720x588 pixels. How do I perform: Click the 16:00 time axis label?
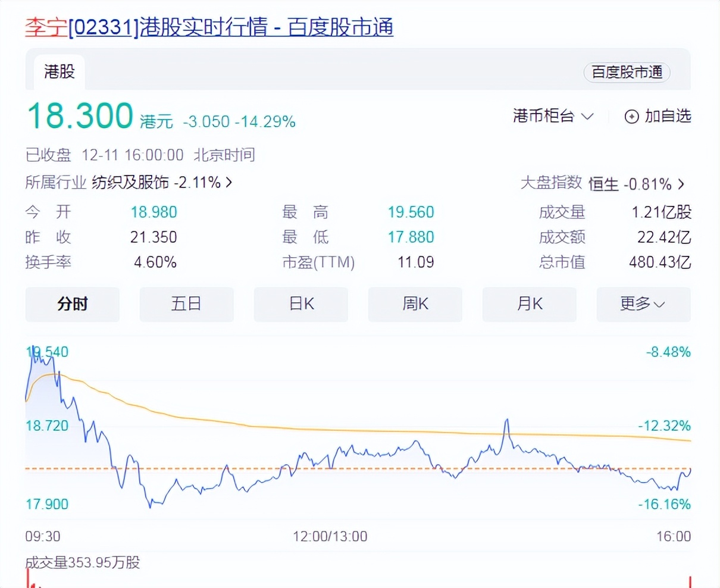[674, 536]
